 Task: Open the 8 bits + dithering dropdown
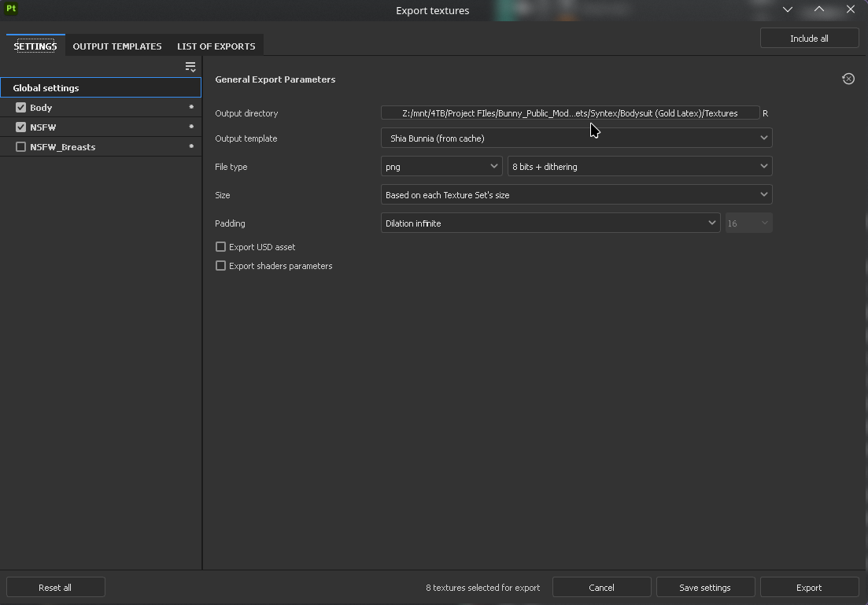[640, 167]
